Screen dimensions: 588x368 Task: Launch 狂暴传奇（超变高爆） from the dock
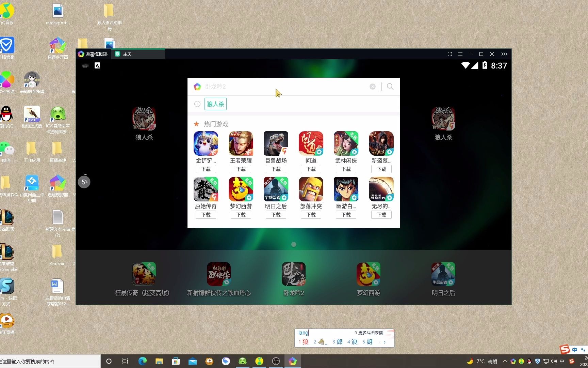(144, 274)
